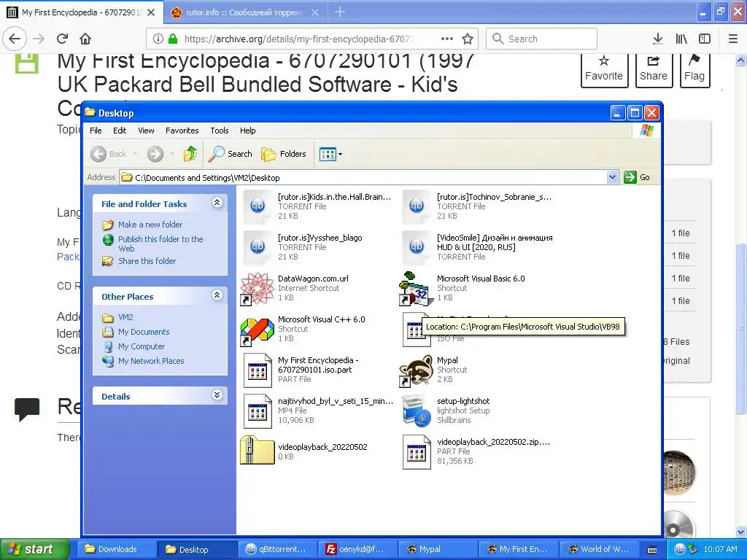Switch to Downloads window in taskbar
Screen dimensions: 747x560
click(x=117, y=549)
